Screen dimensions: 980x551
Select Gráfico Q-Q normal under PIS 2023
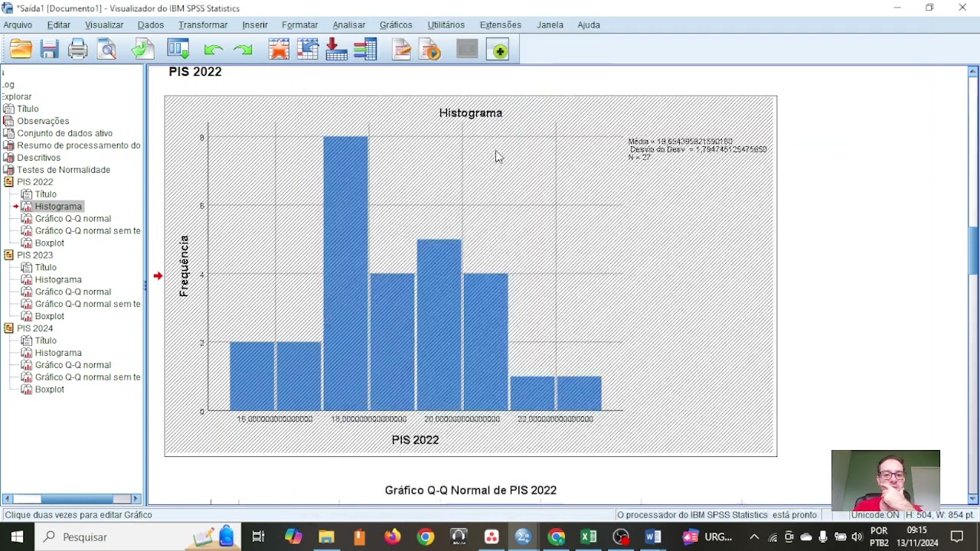pyautogui.click(x=73, y=292)
